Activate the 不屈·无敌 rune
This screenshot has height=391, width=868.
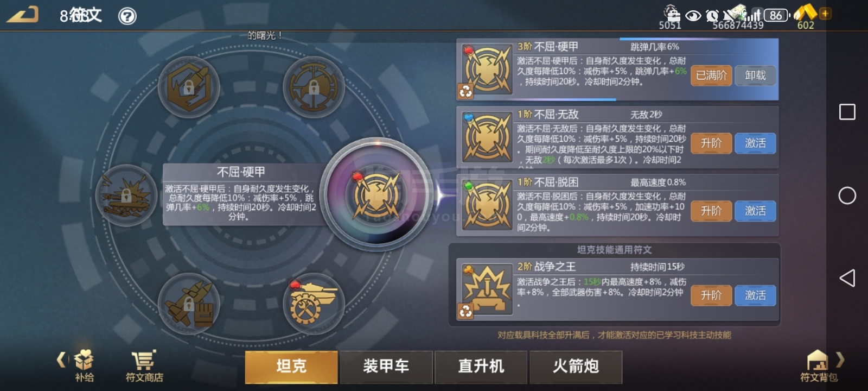755,143
